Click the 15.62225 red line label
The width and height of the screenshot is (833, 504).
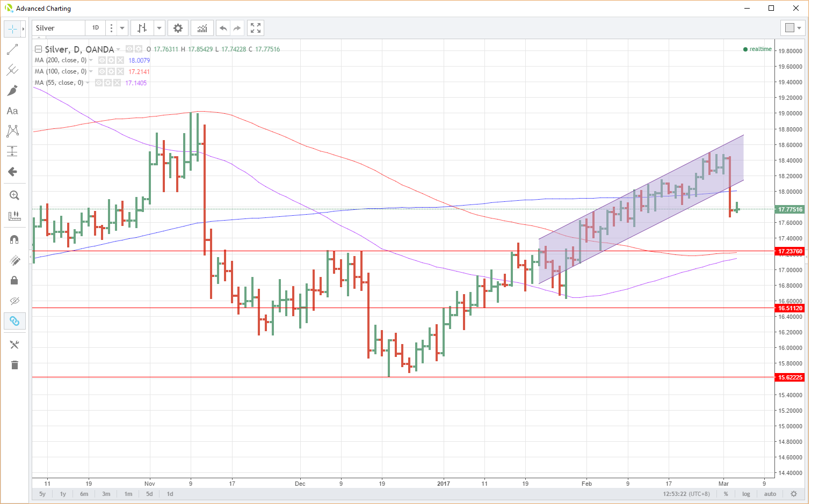click(791, 377)
